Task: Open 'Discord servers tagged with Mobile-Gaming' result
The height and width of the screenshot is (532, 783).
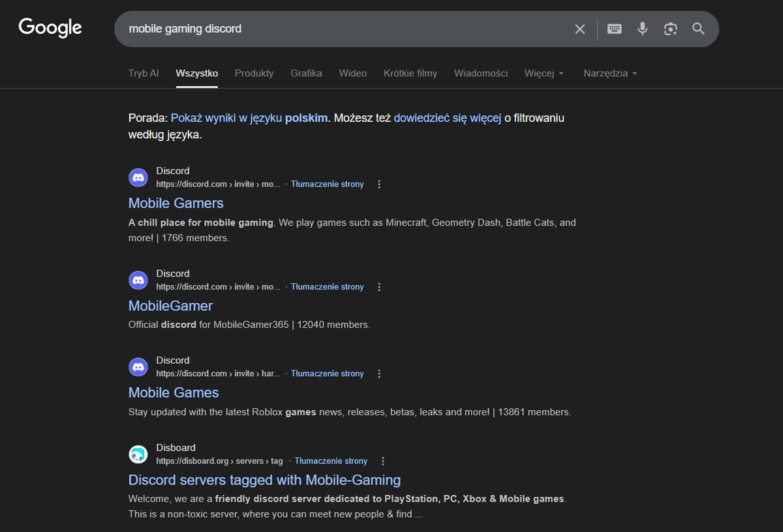Action: point(264,480)
